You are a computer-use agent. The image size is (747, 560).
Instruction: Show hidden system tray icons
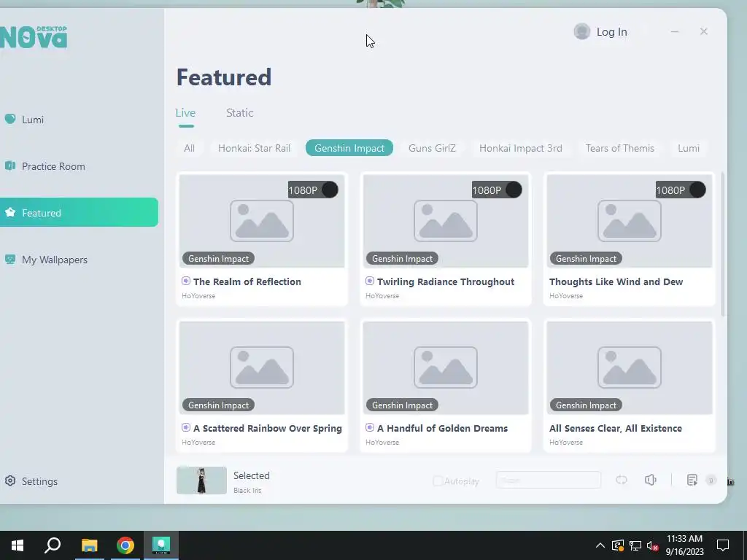click(x=600, y=545)
